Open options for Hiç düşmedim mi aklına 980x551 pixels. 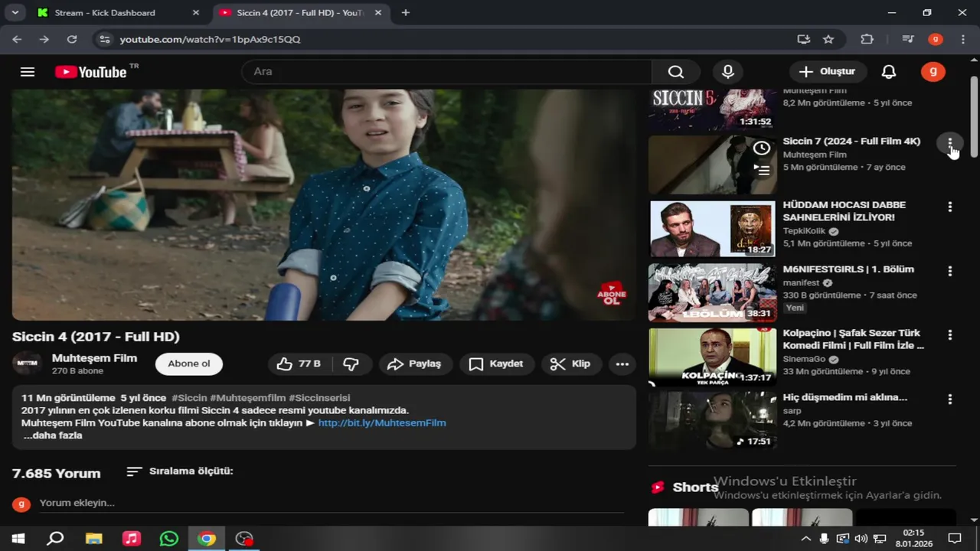(x=949, y=399)
